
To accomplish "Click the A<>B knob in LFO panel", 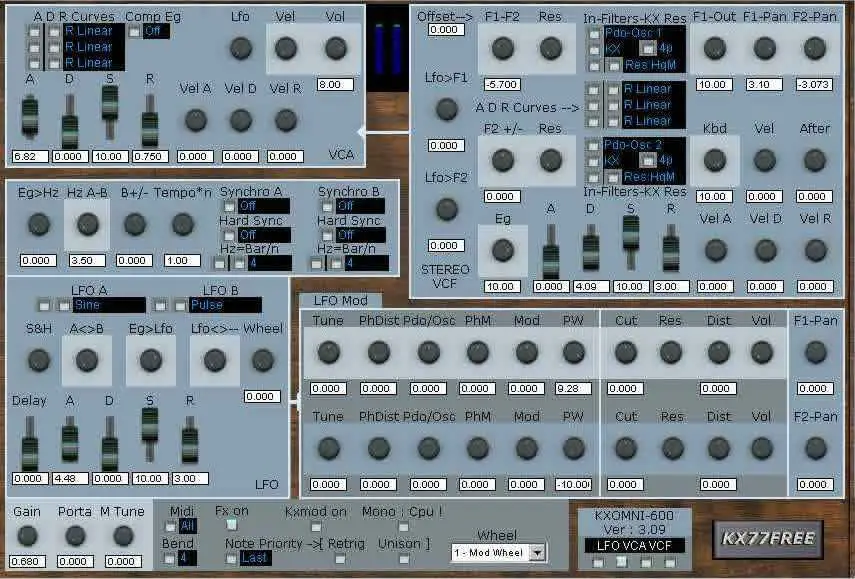I will click(x=87, y=360).
